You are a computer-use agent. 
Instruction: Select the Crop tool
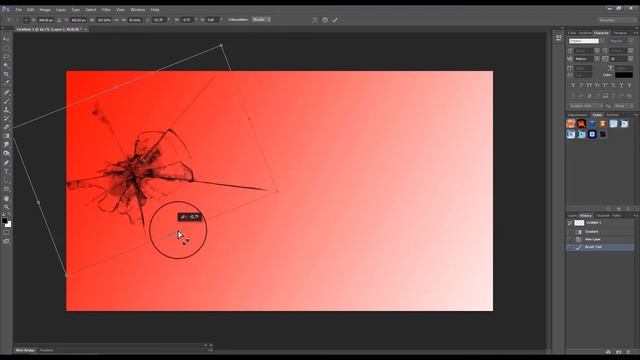(x=6, y=74)
